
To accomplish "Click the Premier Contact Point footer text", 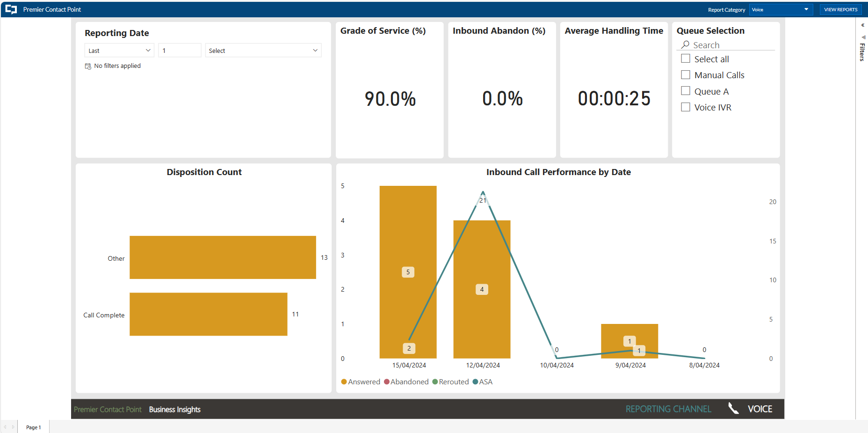I will (108, 410).
